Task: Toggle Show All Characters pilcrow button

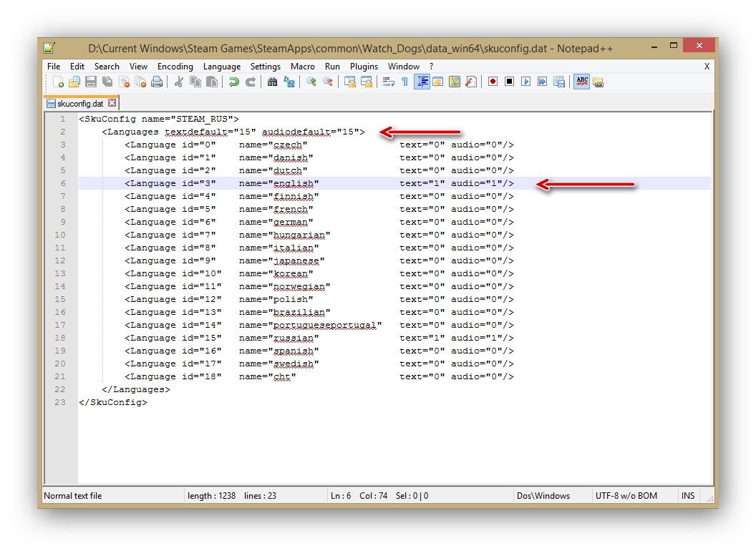Action: pos(404,82)
